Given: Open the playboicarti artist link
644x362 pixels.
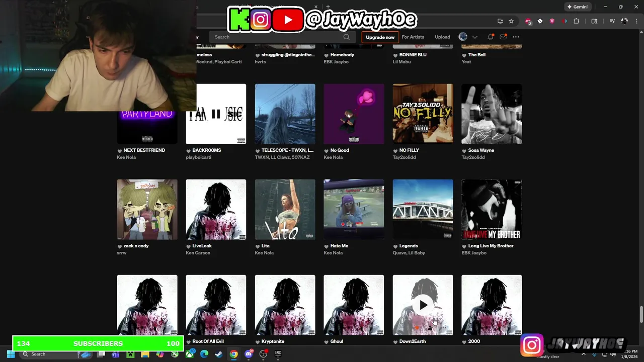Looking at the screenshot, I should click(198, 157).
